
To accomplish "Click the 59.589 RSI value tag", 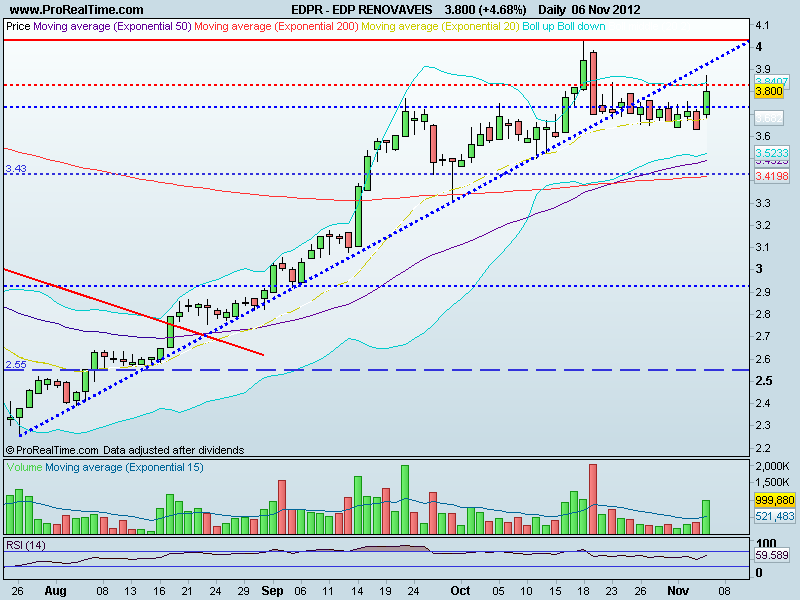I will (771, 555).
